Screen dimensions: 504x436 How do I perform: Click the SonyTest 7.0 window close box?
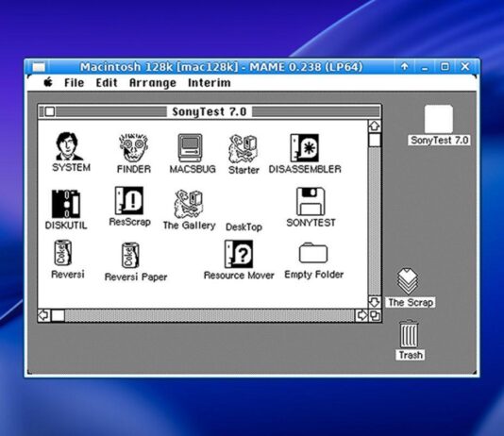click(50, 111)
